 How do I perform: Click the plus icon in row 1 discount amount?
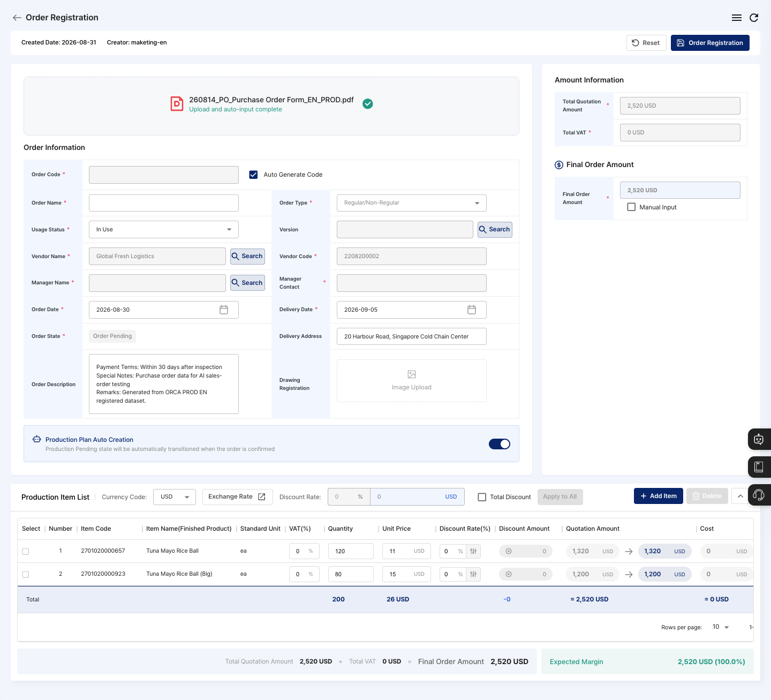click(x=509, y=551)
